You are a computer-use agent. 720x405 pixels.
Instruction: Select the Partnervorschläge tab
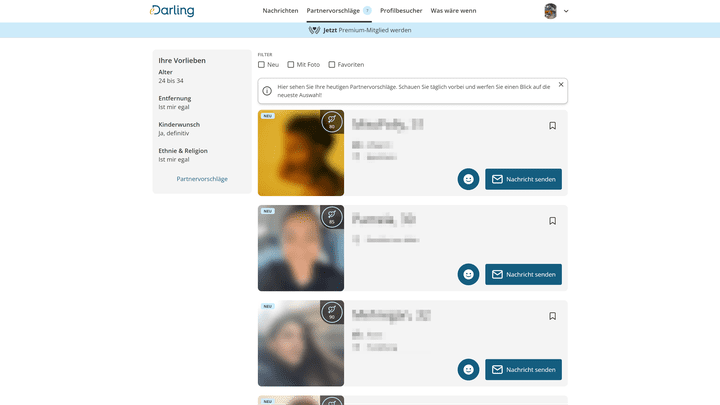coord(333,11)
